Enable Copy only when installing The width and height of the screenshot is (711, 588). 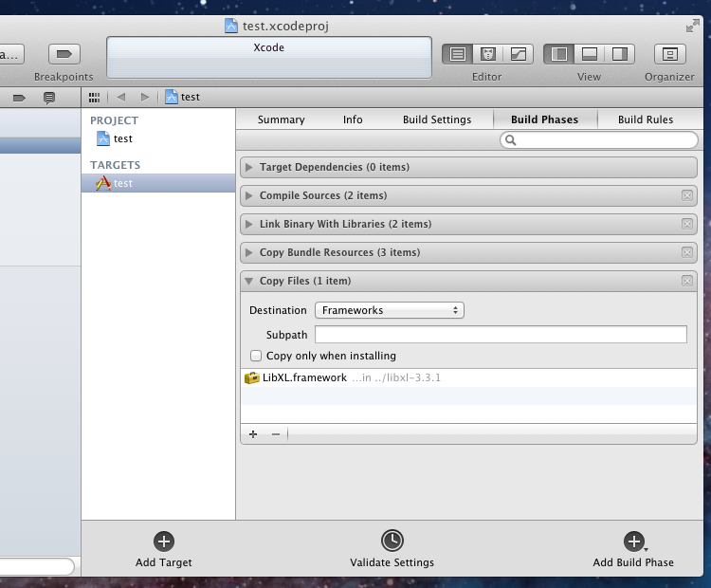(256, 356)
